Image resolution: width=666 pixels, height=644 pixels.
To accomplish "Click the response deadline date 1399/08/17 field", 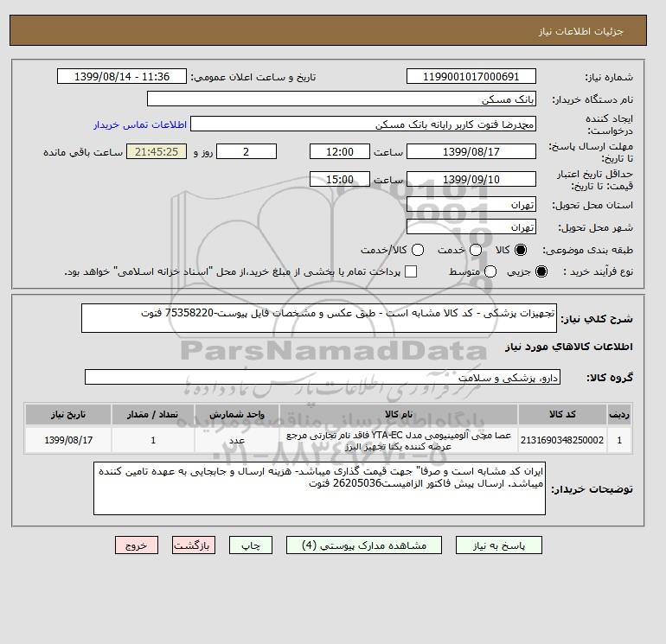I will (471, 151).
